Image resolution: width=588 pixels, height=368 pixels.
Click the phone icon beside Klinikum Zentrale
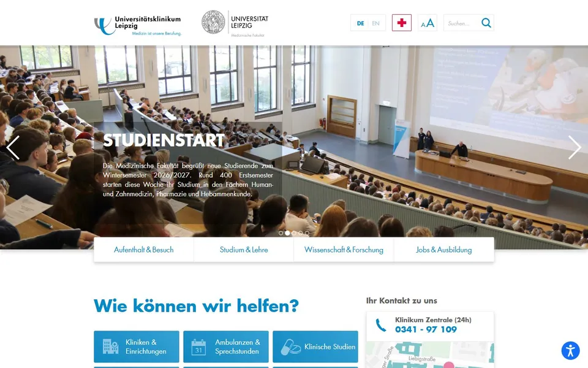coord(381,325)
